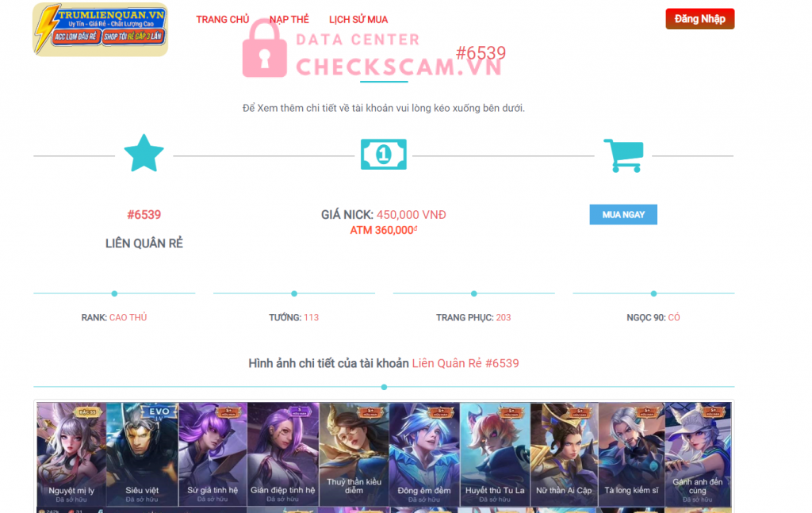This screenshot has width=812, height=513.
Task: Open the Siêu việt EVO skin thumbnail
Action: point(142,454)
